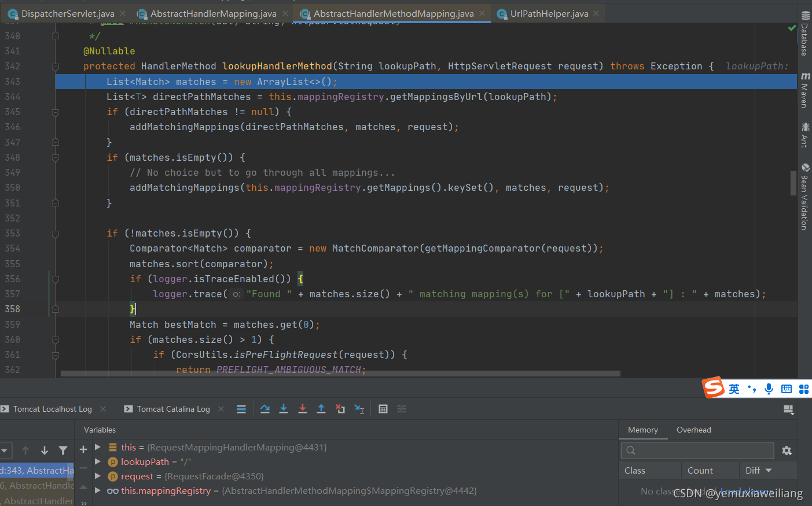The image size is (812, 506).
Task: Click the frames filter funnel icon
Action: tap(63, 450)
